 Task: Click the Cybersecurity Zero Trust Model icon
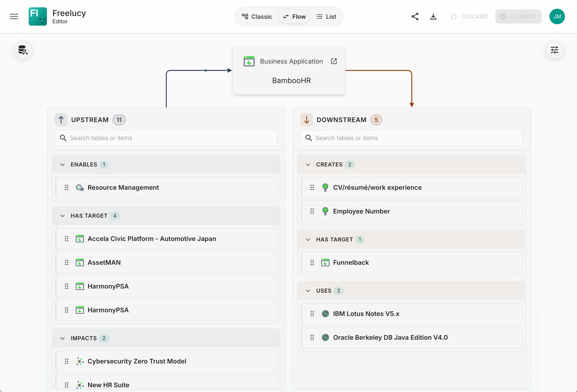point(80,361)
